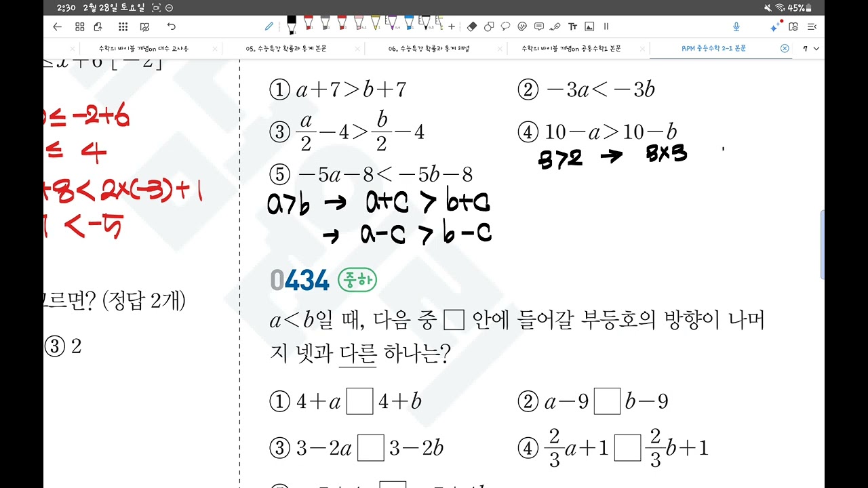Screen dimensions: 868x488
Task: Select the Text tool
Action: click(572, 26)
